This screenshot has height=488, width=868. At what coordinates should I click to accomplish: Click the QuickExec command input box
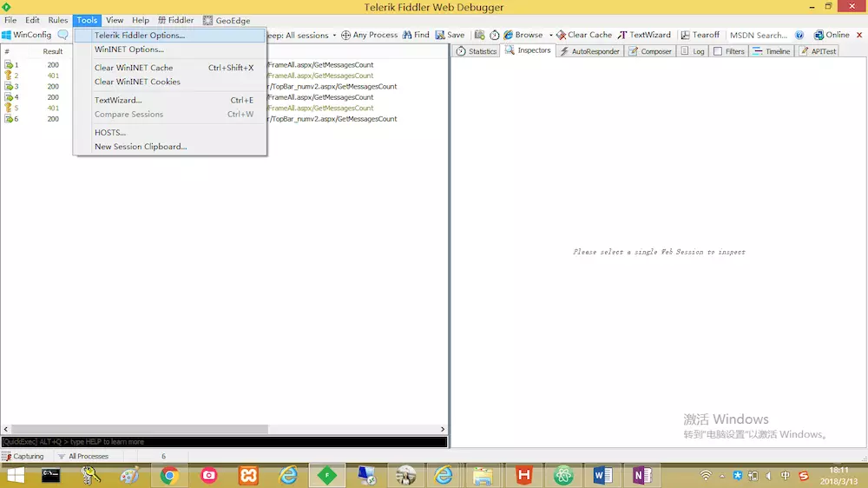(x=224, y=442)
